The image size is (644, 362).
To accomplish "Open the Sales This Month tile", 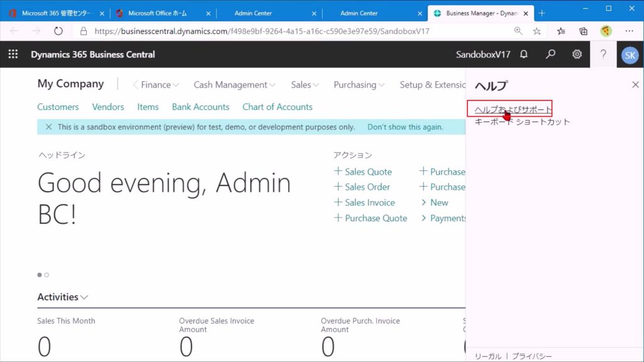I will point(66,337).
